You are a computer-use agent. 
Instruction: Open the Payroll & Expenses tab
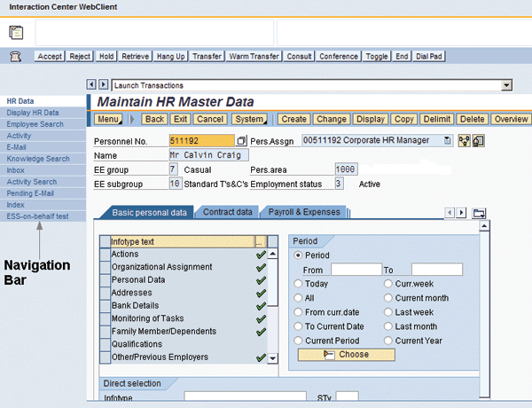pyautogui.click(x=304, y=212)
